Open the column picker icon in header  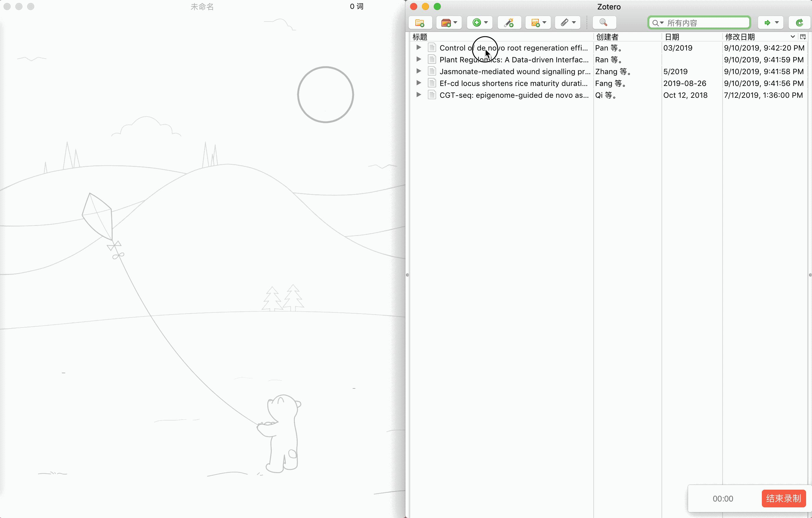tap(803, 37)
